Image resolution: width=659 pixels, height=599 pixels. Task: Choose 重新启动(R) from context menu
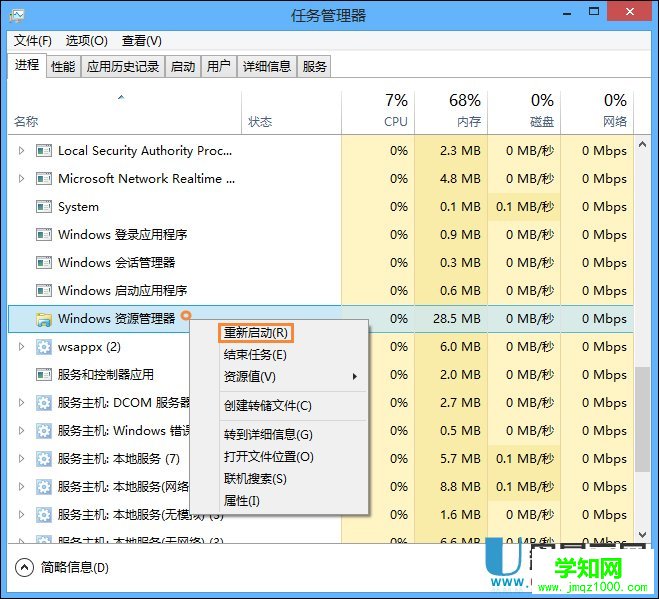coord(256,333)
